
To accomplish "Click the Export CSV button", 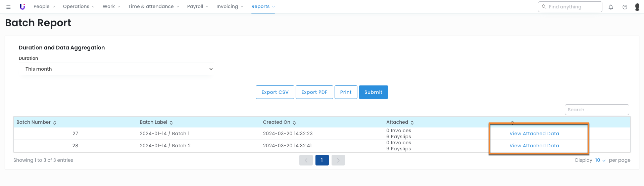I will (275, 92).
